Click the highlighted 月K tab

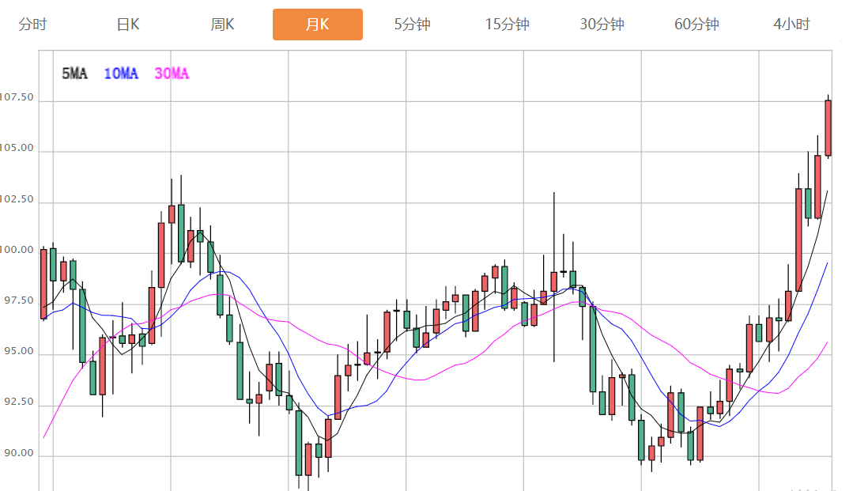317,25
